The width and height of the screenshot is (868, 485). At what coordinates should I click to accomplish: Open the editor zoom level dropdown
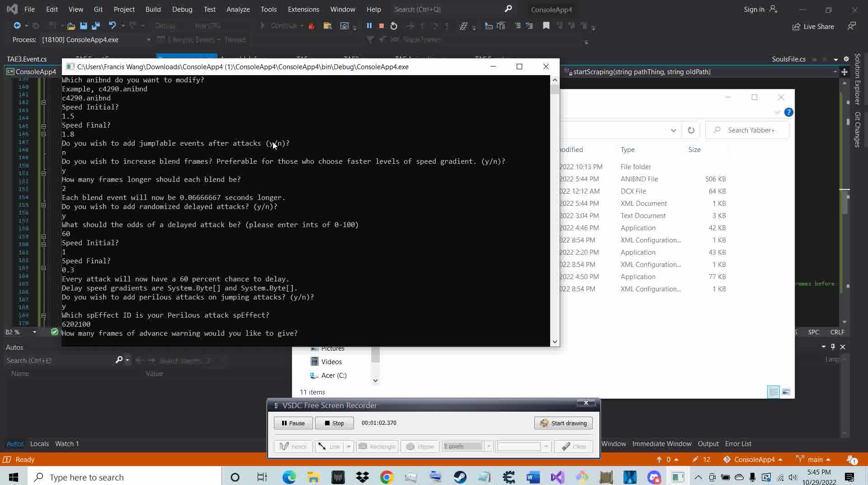34,332
